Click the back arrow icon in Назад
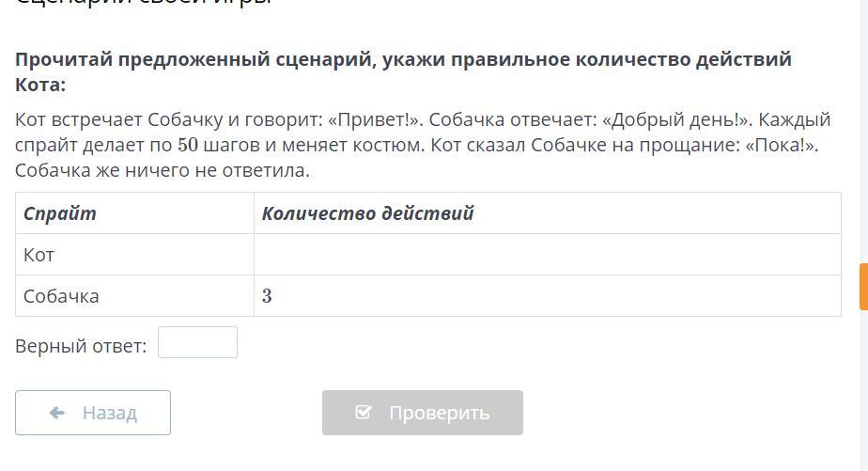 (56, 413)
